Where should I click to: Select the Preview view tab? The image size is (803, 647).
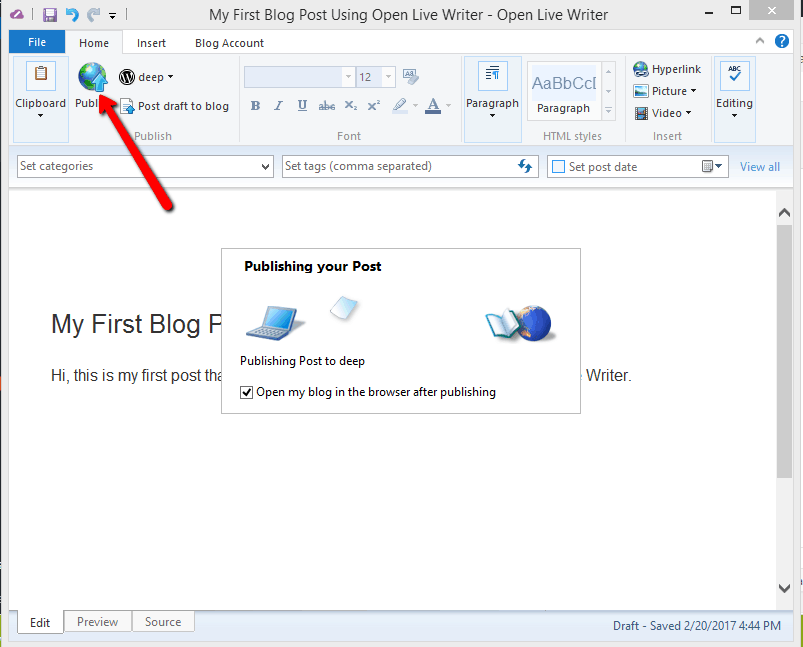tap(97, 621)
